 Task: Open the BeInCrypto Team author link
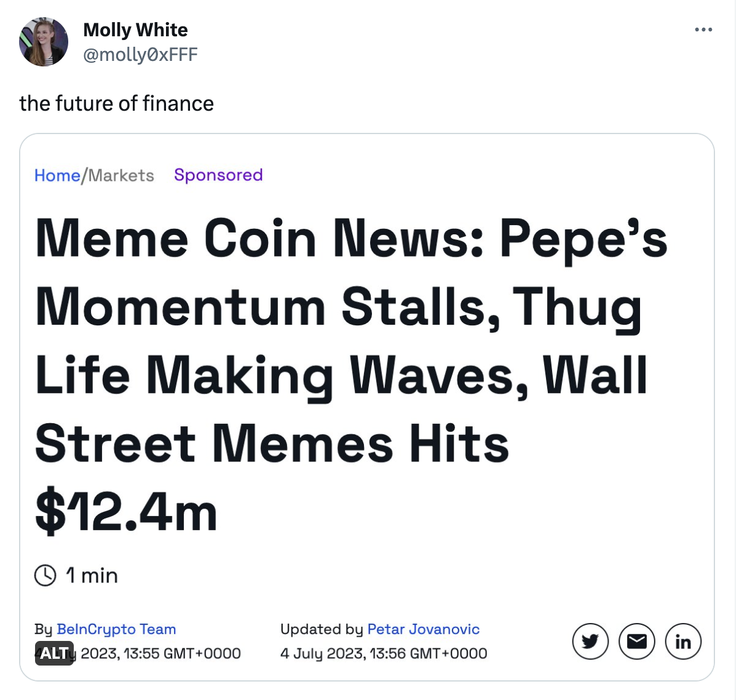(116, 629)
